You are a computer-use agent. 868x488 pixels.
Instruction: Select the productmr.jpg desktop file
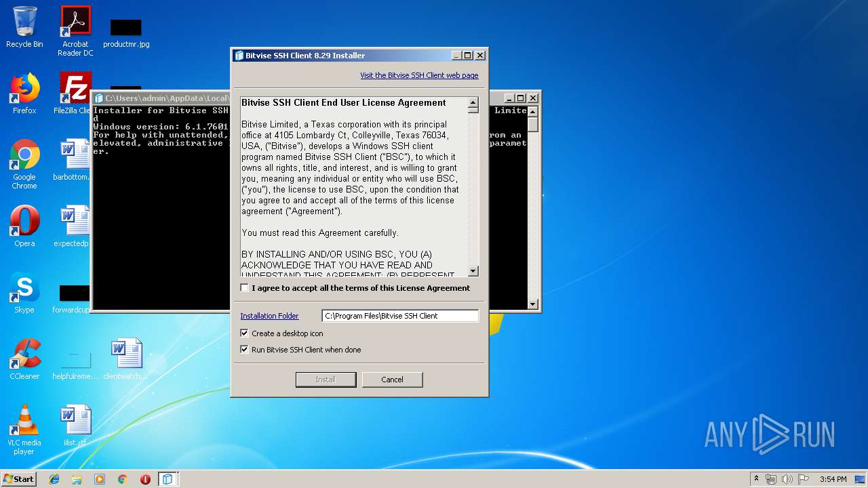[126, 32]
